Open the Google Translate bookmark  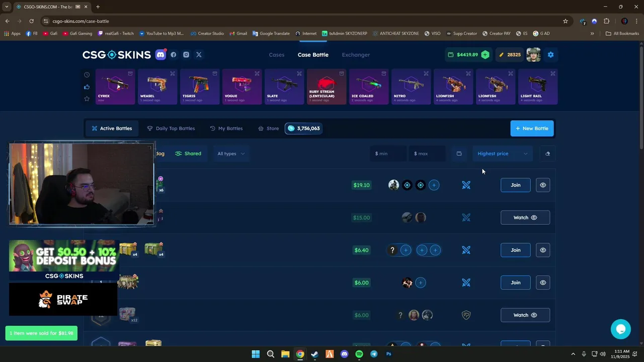[271, 34]
